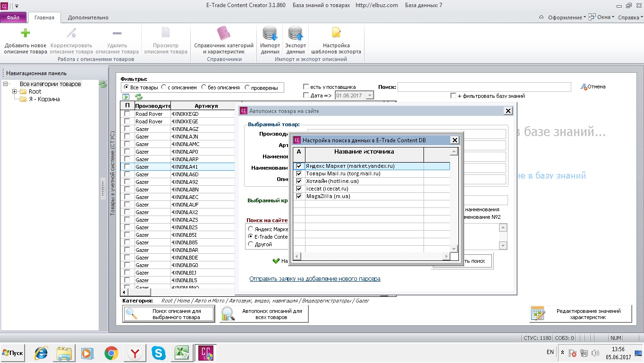644x363 pixels.
Task: Click the green-arrow icon below the filters
Action: coord(126,96)
